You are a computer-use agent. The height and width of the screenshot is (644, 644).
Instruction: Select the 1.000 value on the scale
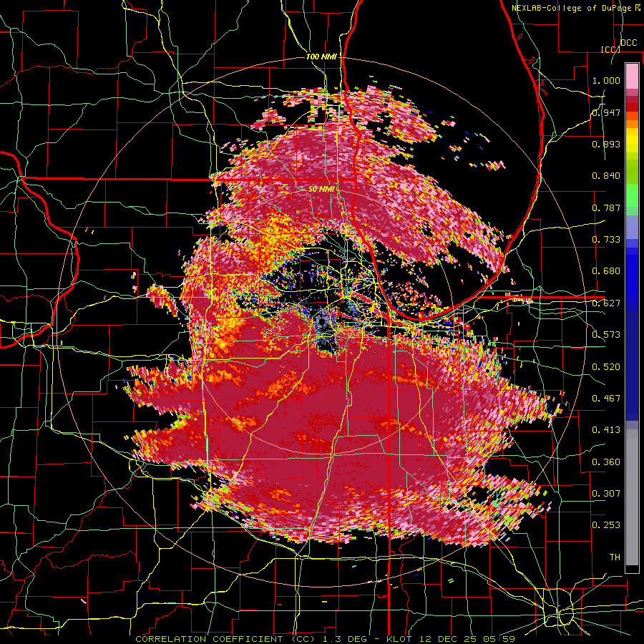pos(606,80)
